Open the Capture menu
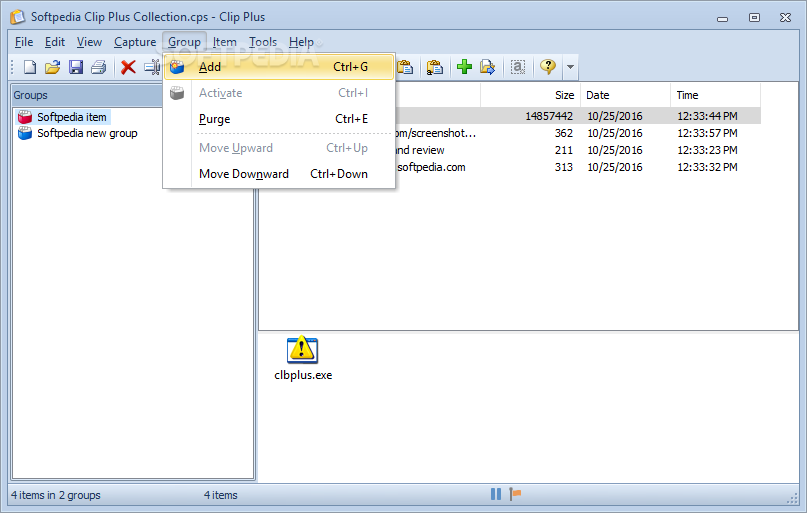Image resolution: width=807 pixels, height=513 pixels. point(135,42)
